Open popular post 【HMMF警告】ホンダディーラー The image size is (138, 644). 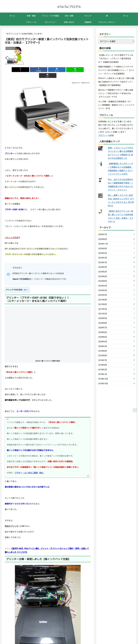[121, 169]
